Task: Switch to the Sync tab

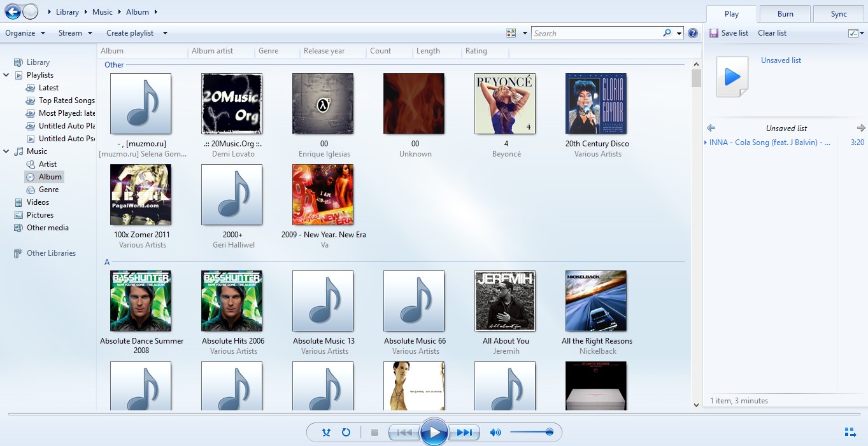Action: [x=839, y=14]
